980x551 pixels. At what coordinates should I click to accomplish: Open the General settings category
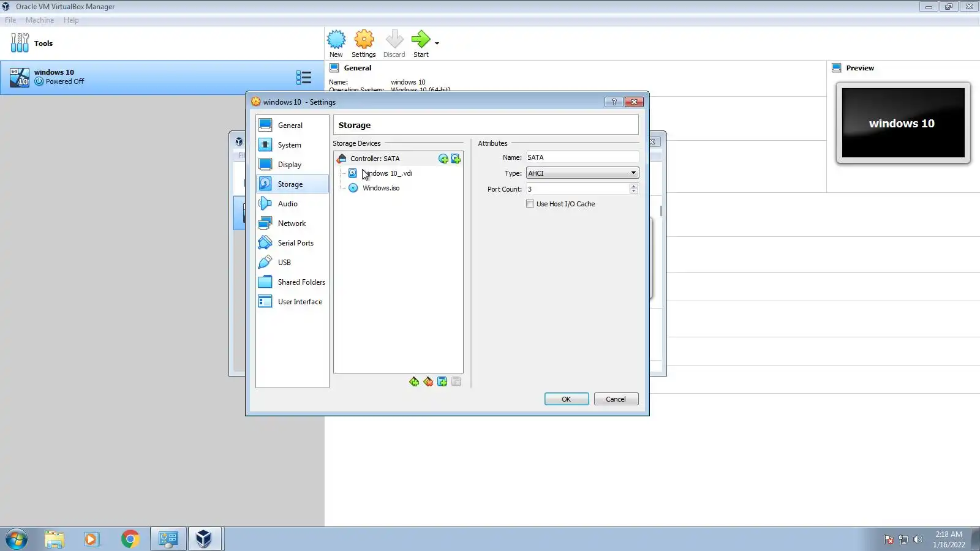pos(292,126)
